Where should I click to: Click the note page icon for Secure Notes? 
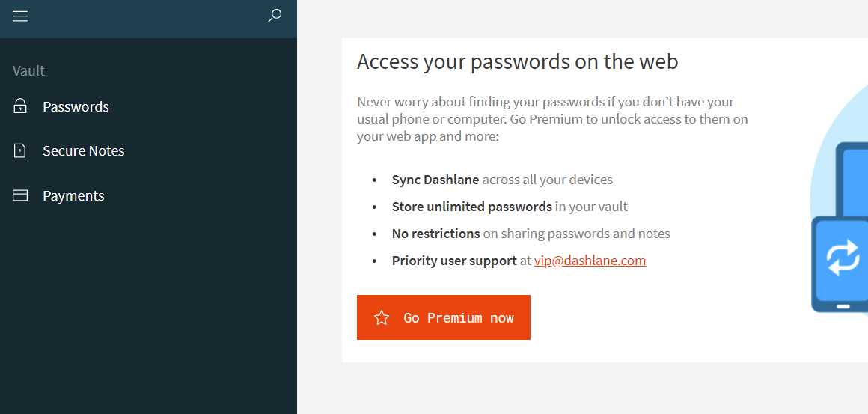click(x=20, y=150)
